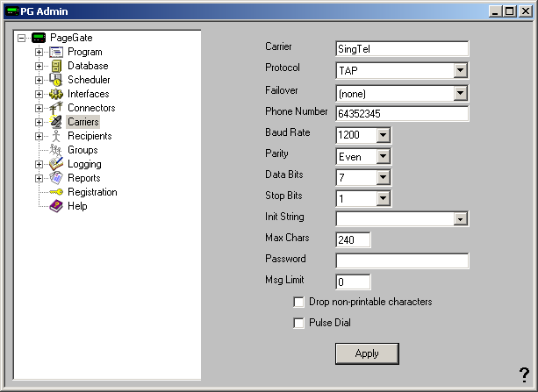538x392 pixels.
Task: Expand the Scheduler tree node
Action: (39, 81)
